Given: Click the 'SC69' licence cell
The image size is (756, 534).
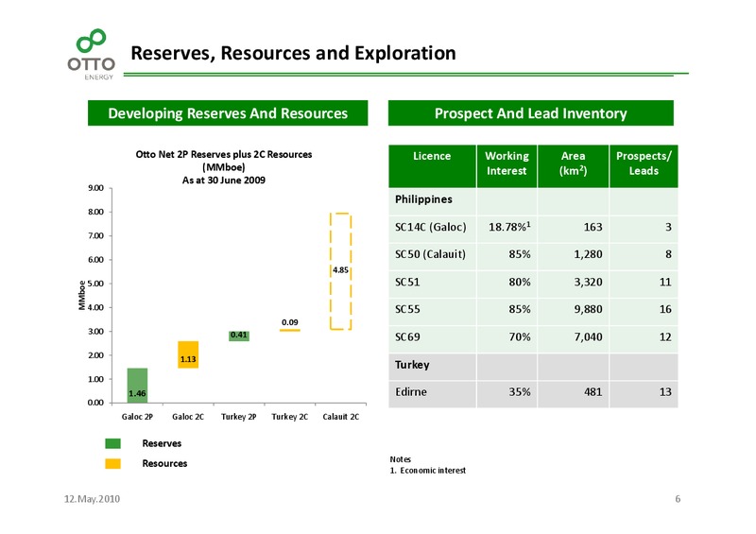Looking at the screenshot, I should coord(432,338).
